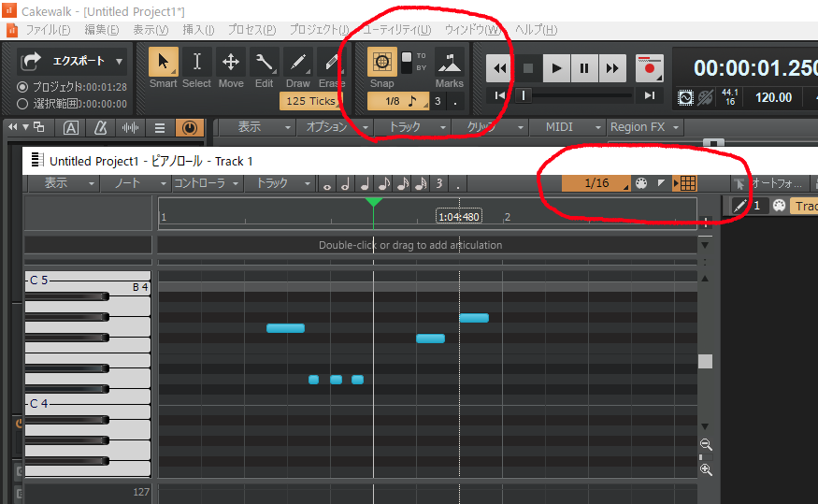Expand the track view 表示 menu
The image size is (818, 504).
(x=255, y=127)
